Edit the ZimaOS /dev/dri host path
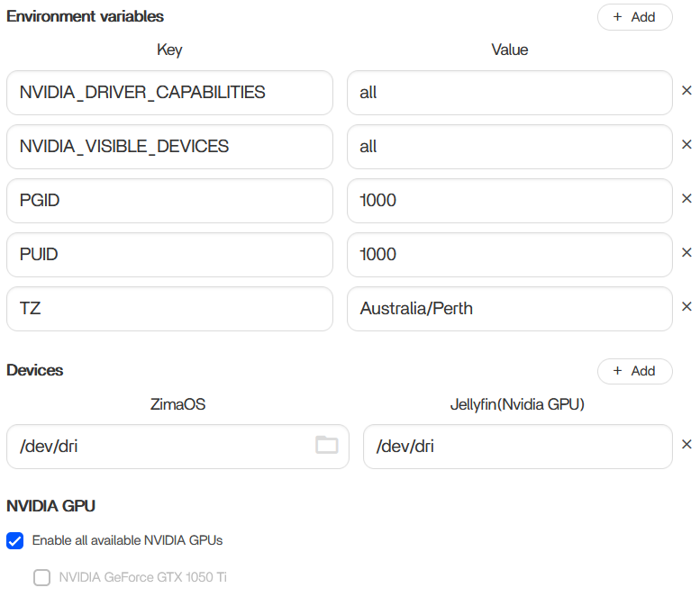This screenshot has width=700, height=606. coord(162,447)
